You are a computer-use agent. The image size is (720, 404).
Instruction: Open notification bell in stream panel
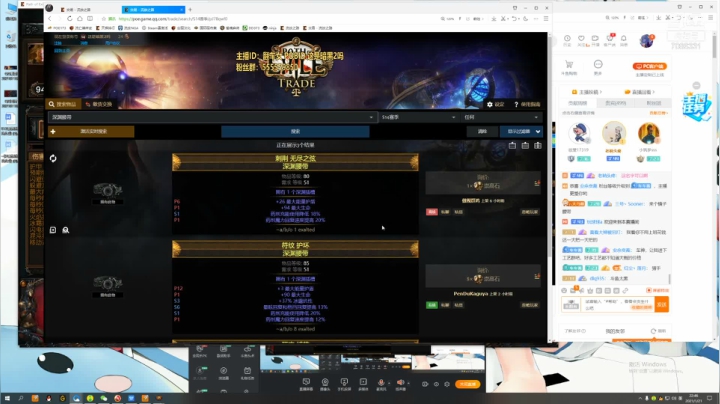[x=624, y=39]
